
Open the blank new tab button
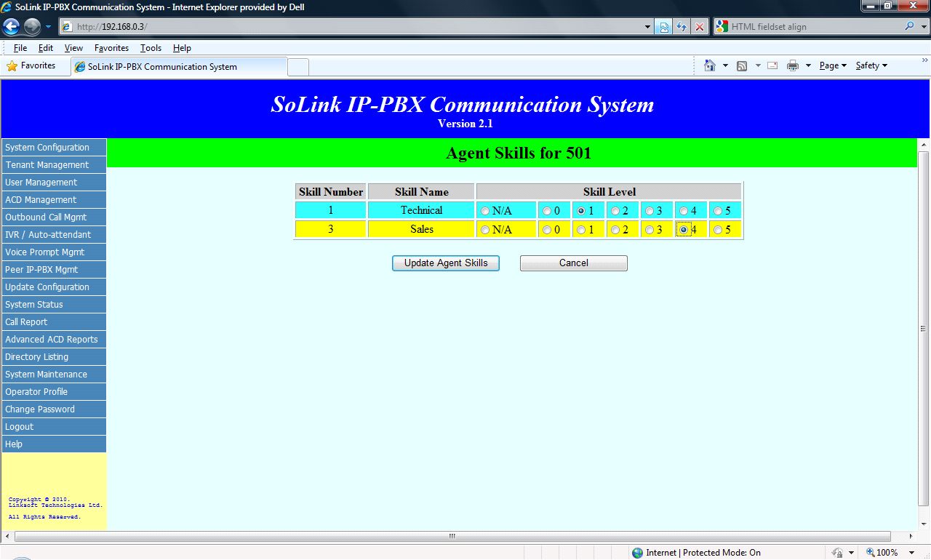click(298, 67)
